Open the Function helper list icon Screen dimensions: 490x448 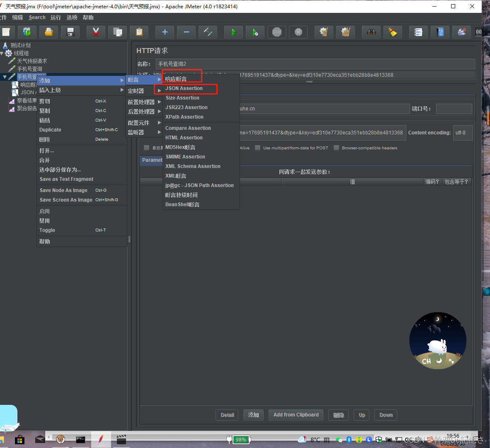tap(418, 32)
